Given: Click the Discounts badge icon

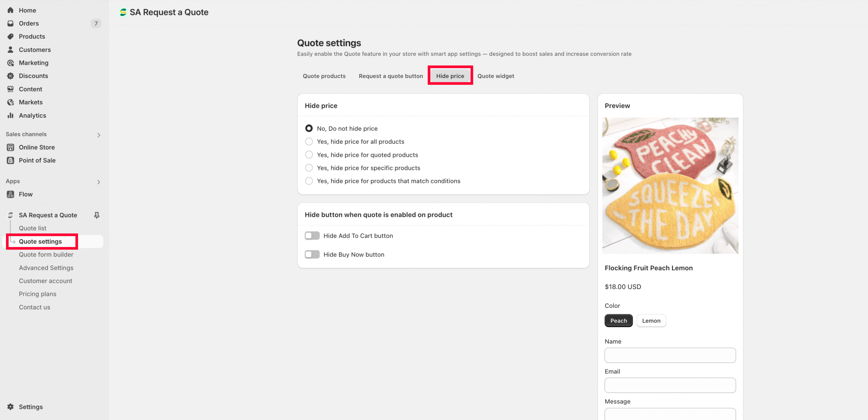Looking at the screenshot, I should coord(11,76).
